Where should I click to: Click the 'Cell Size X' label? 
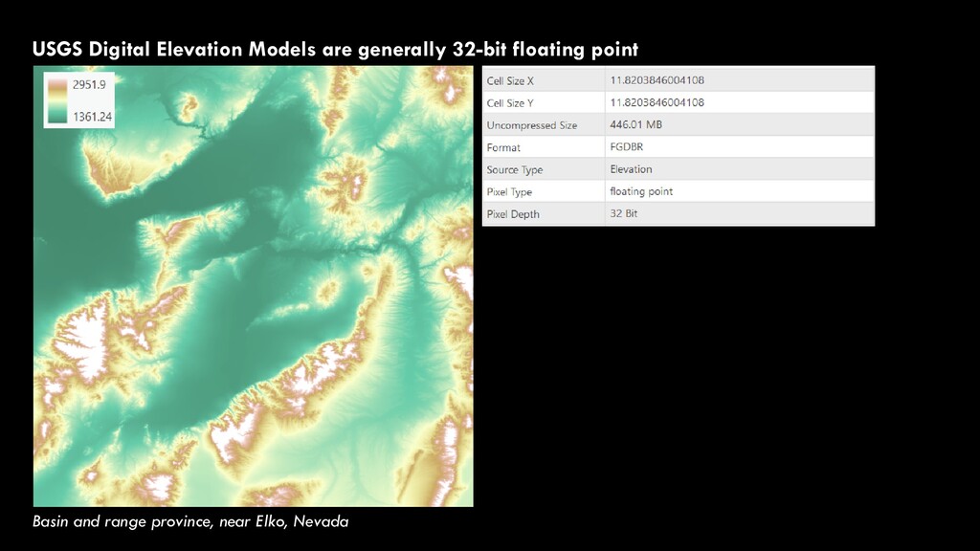point(510,80)
